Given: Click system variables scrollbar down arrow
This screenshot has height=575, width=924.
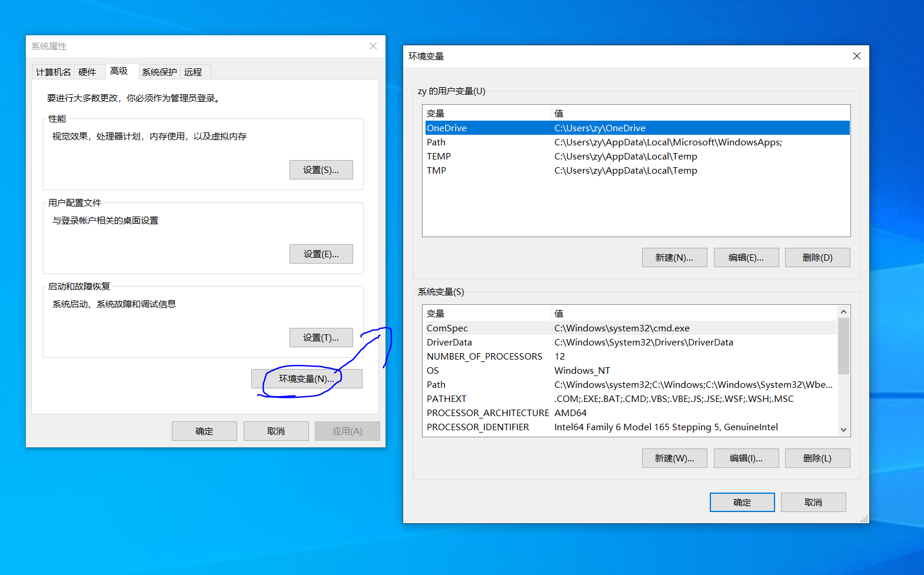Looking at the screenshot, I should coord(843,430).
